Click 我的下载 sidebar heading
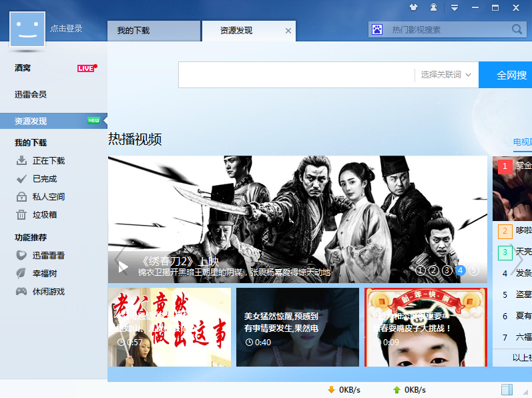Screen dimensions: 532x398 (x=31, y=143)
